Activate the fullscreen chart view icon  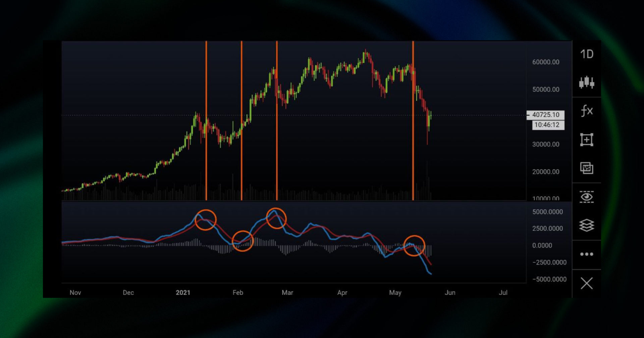point(586,139)
